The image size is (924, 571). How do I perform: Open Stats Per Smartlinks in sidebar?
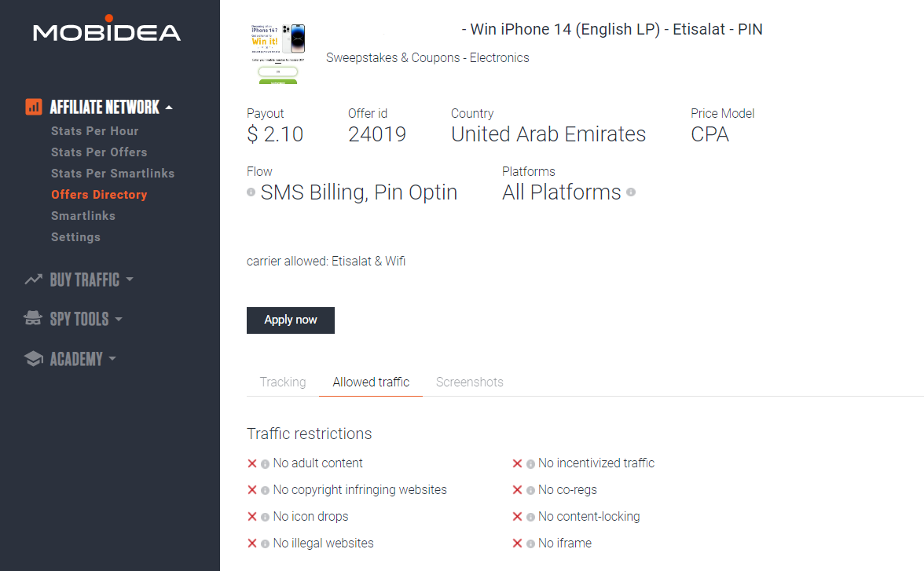(x=112, y=174)
